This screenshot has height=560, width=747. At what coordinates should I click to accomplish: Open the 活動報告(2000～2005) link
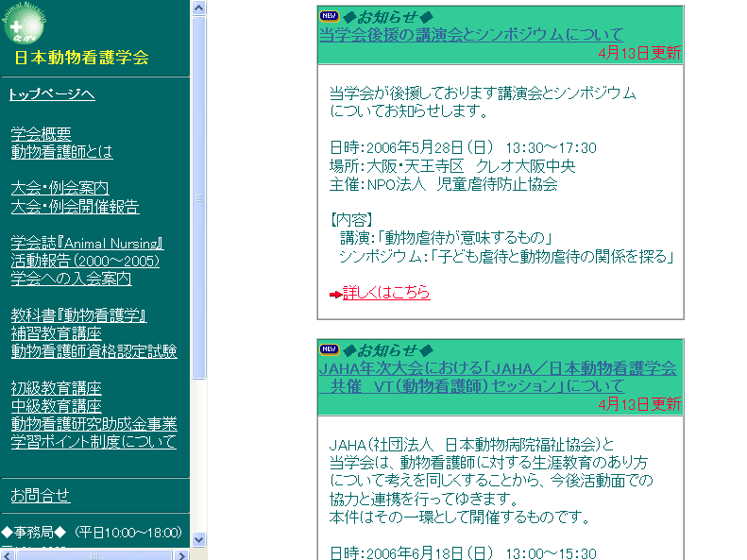coord(85,261)
